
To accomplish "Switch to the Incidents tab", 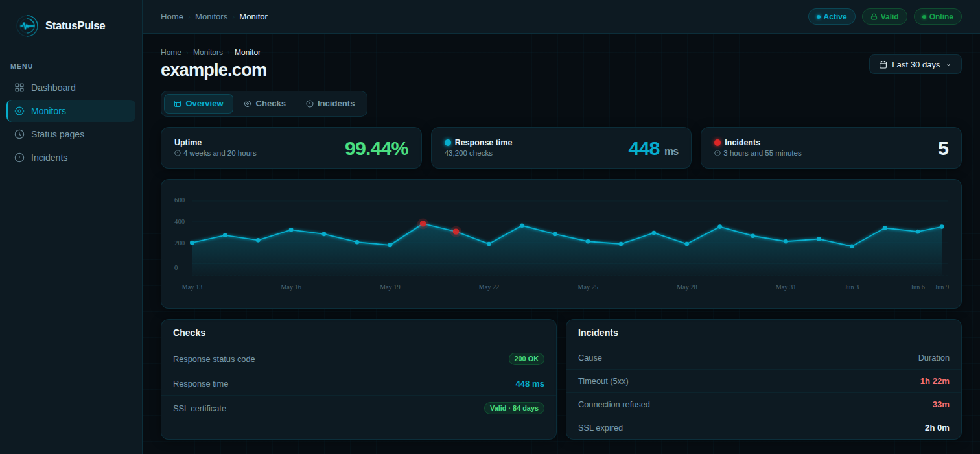I will 331,104.
